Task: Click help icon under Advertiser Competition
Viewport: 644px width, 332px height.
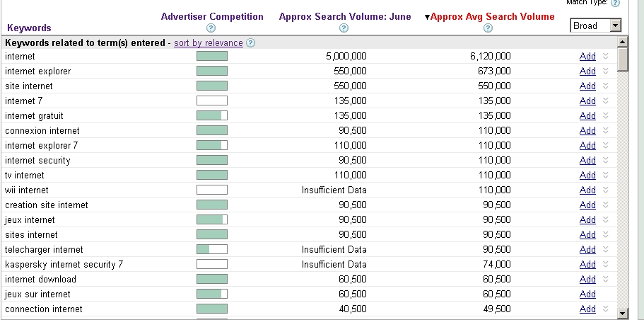Action: [x=211, y=28]
